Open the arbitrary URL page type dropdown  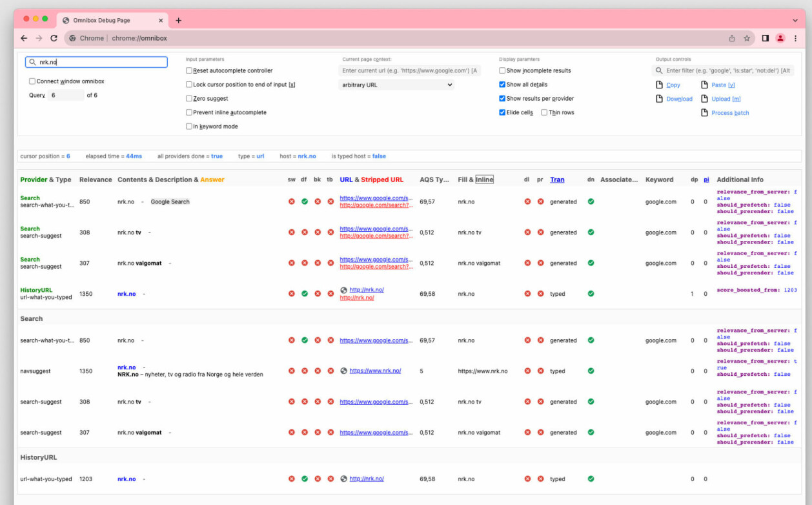(396, 85)
